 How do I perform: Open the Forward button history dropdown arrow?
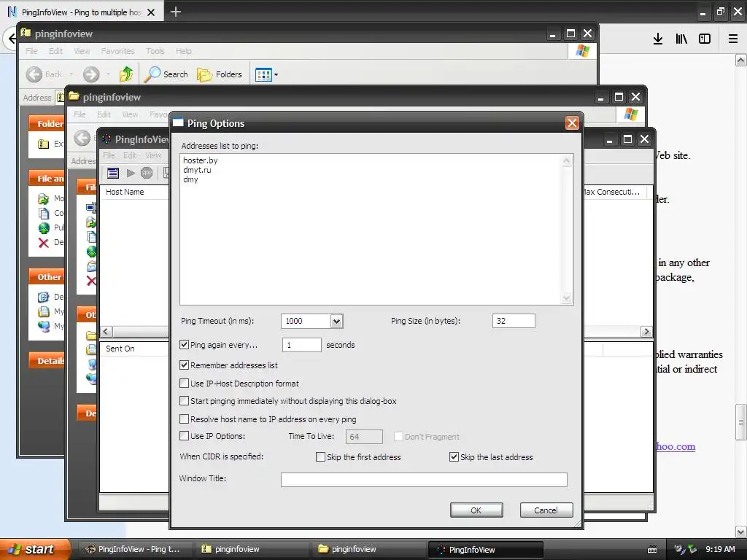coord(108,74)
